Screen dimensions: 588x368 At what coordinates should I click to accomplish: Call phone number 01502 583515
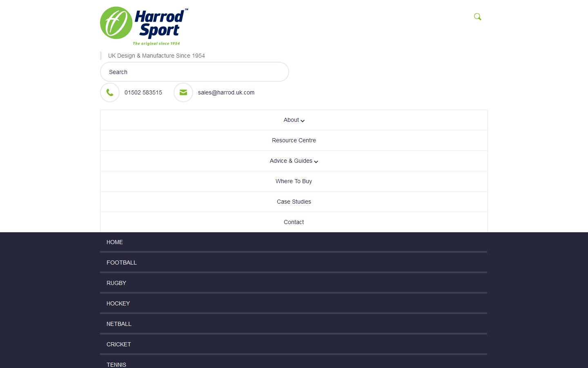(143, 92)
